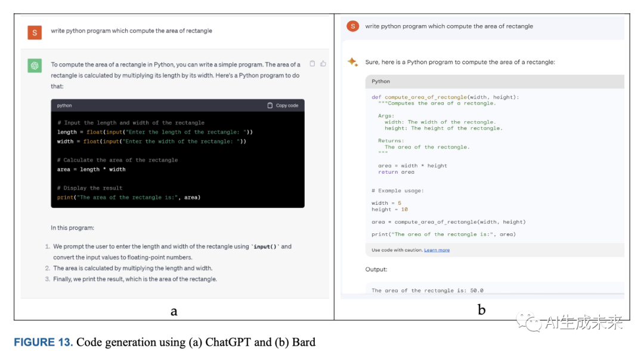
Task: Click the 'area = width * height' line
Action: point(413,165)
